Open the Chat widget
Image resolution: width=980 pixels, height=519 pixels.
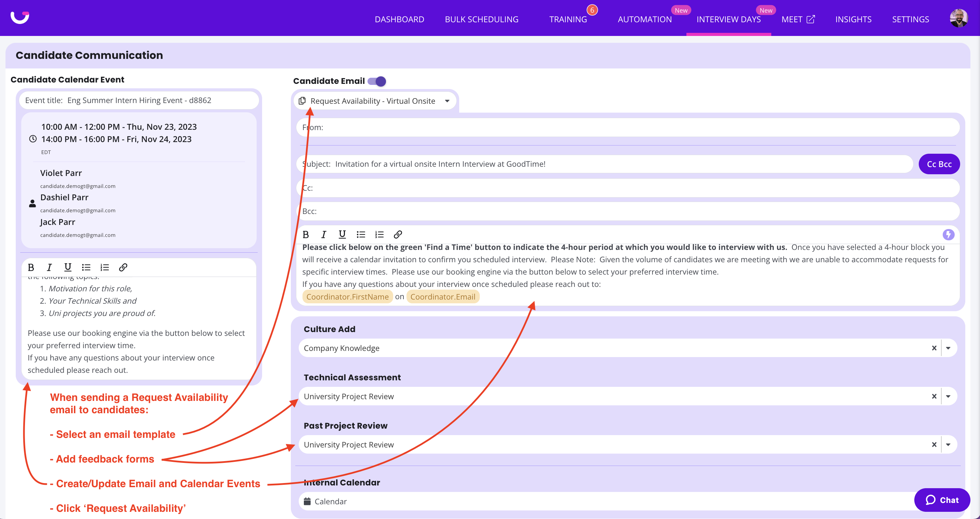click(942, 500)
